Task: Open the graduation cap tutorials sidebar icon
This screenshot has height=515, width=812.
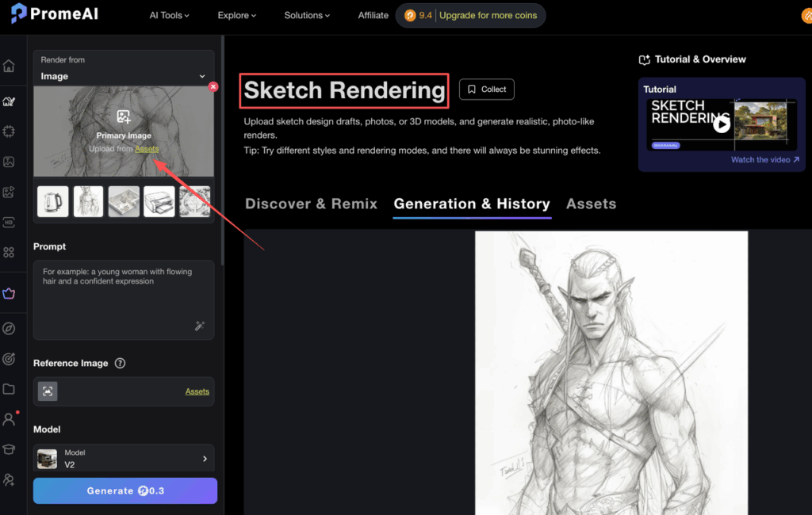Action: click(x=9, y=449)
